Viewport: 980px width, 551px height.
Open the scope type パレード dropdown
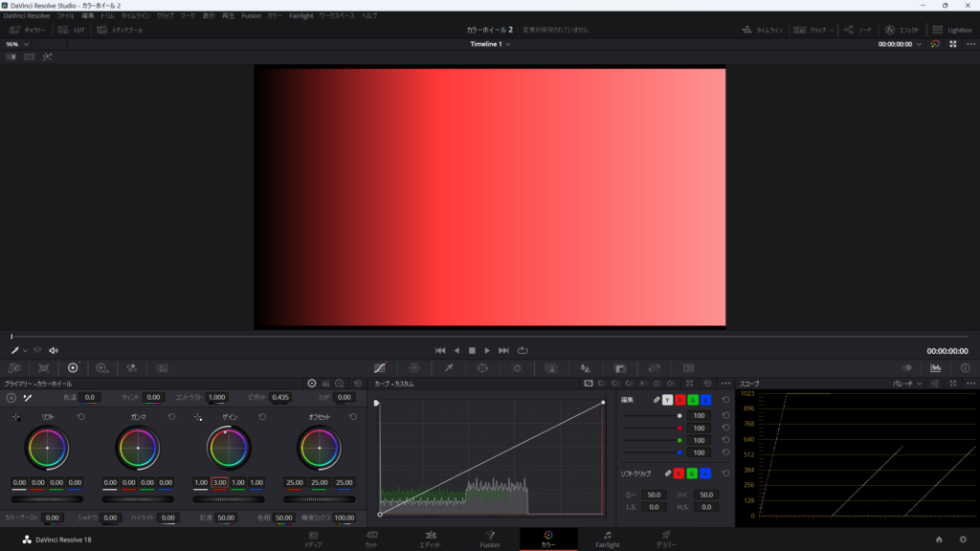907,384
